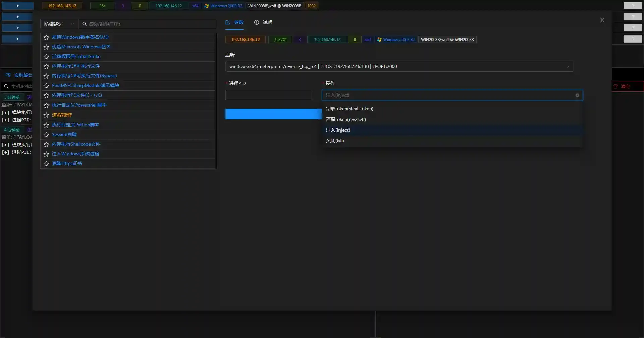Expand the 监听 listener dropdown
644x338 pixels.
pyautogui.click(x=399, y=66)
